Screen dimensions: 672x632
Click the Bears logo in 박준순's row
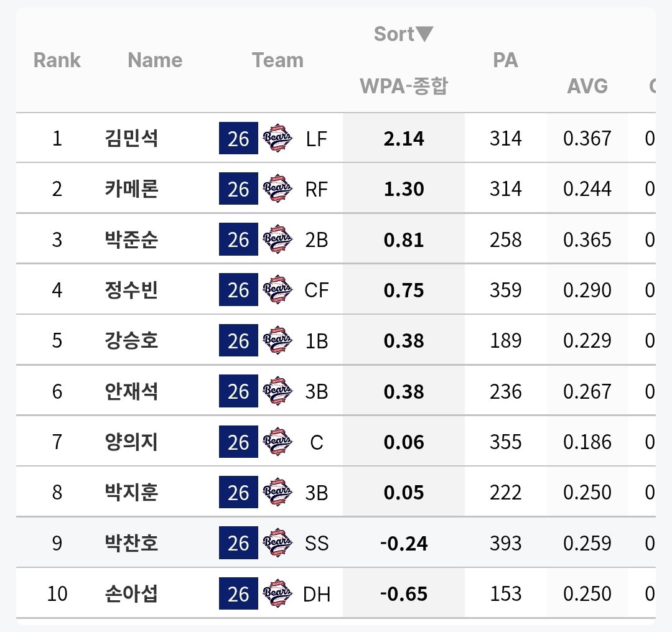click(278, 239)
